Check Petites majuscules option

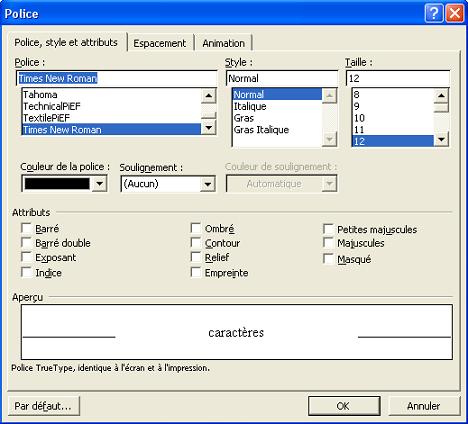point(328,229)
